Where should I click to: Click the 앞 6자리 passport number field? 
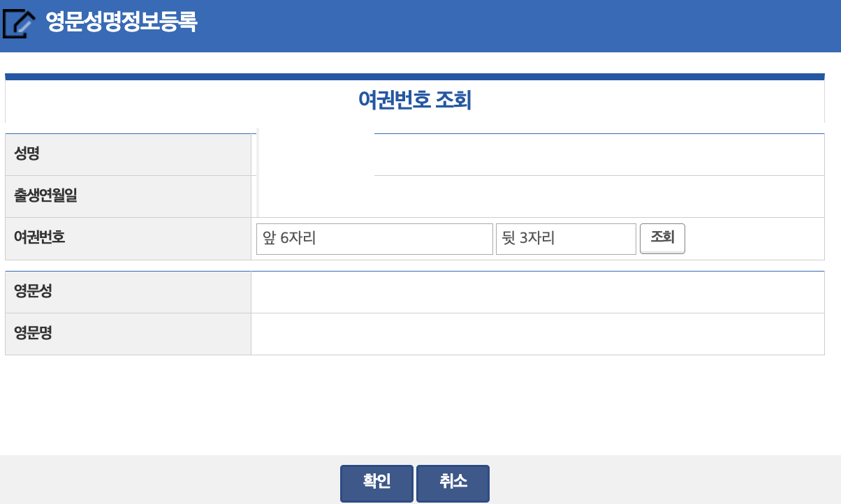click(x=374, y=238)
